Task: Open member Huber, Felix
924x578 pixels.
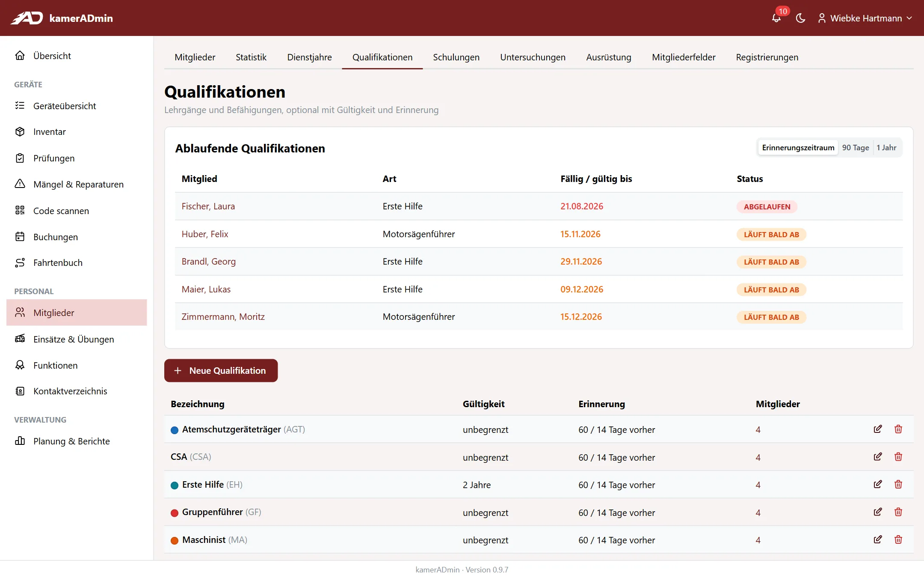Action: [x=205, y=234]
